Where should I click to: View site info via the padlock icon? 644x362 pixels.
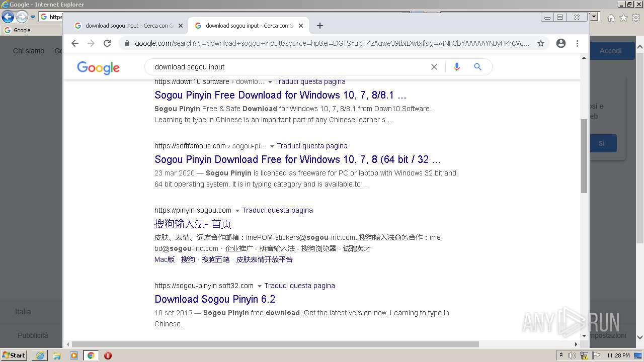pos(127,43)
